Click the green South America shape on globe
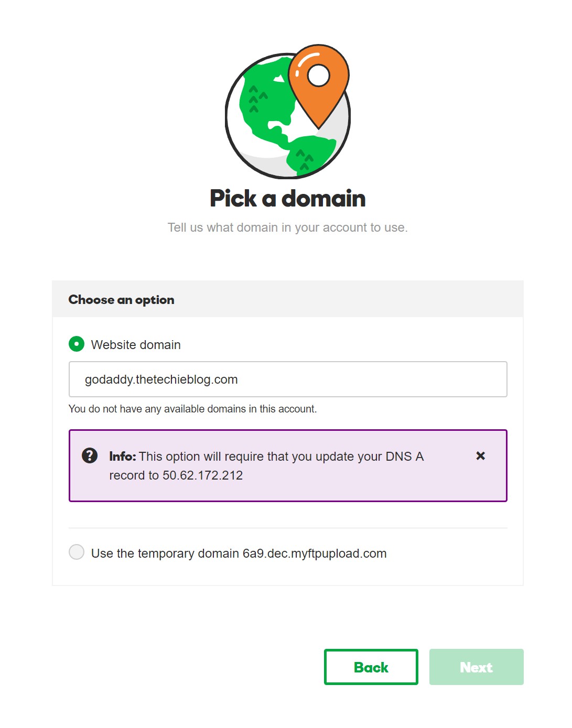 [x=310, y=154]
